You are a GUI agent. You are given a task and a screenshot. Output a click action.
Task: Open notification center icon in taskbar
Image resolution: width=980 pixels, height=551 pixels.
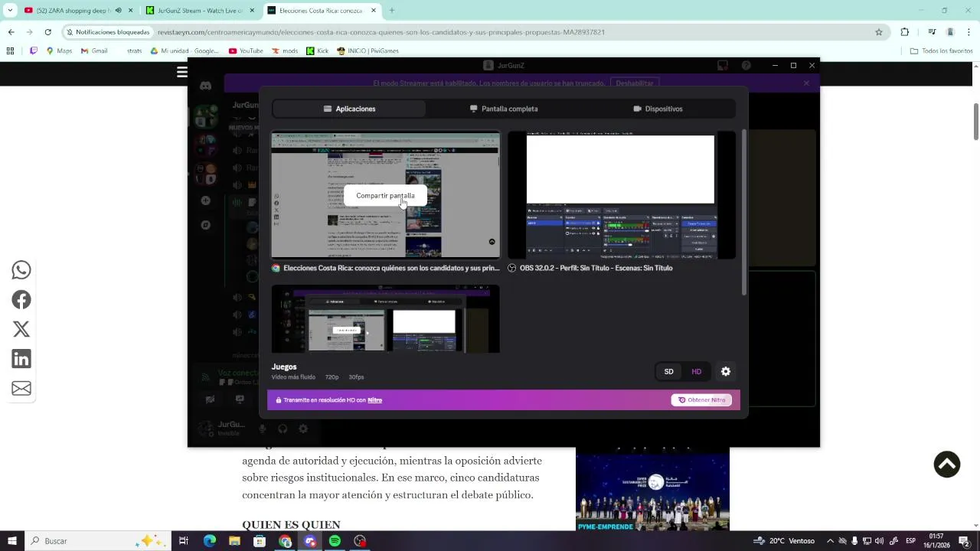965,541
